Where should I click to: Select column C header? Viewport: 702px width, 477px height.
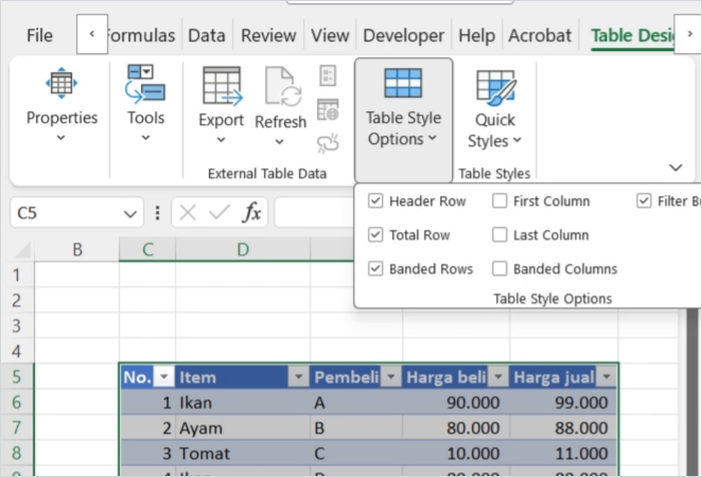click(147, 249)
